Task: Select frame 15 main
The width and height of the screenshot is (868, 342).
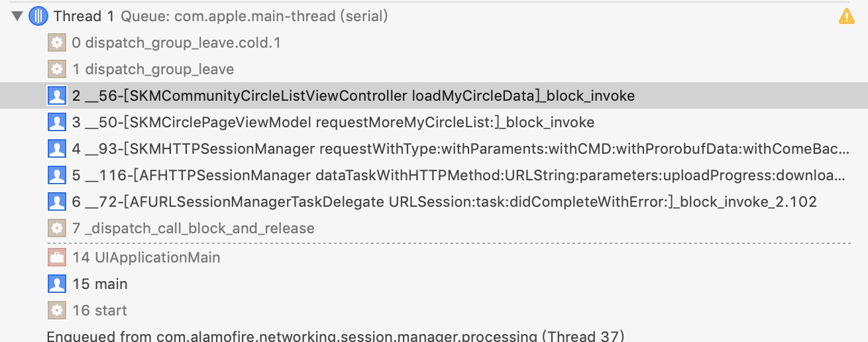Action: tap(100, 284)
